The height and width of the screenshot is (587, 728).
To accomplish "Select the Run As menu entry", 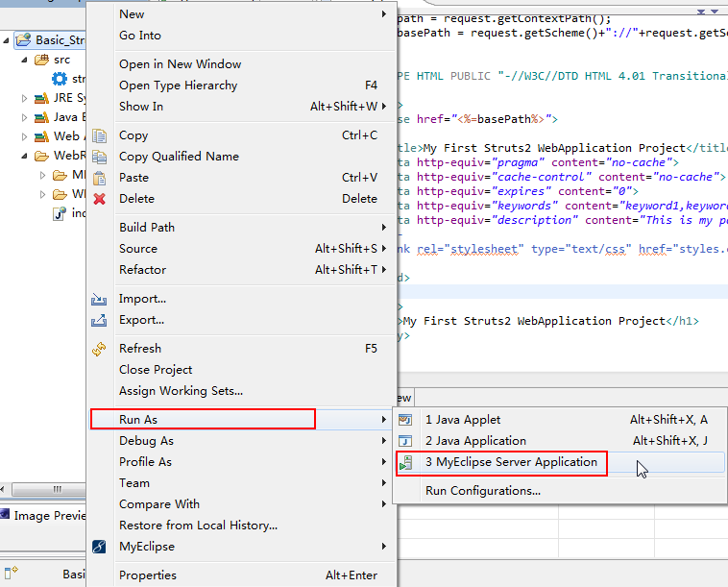I will tap(243, 419).
